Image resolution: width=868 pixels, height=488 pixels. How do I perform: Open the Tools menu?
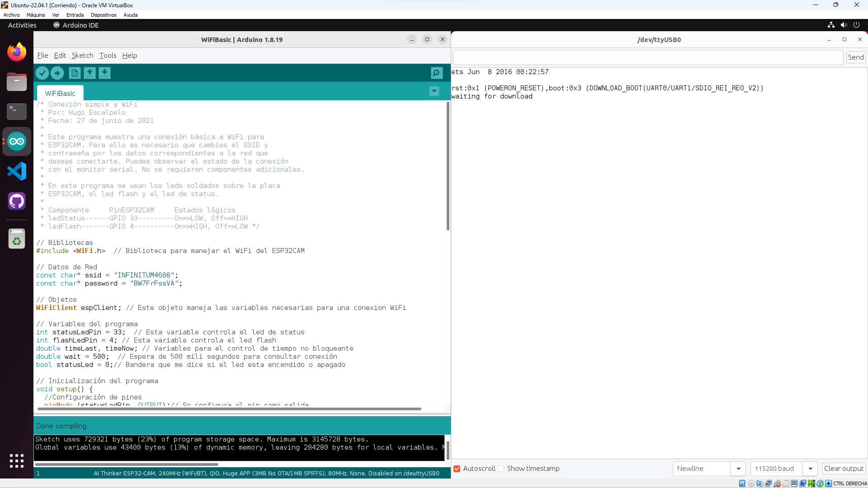(x=108, y=56)
